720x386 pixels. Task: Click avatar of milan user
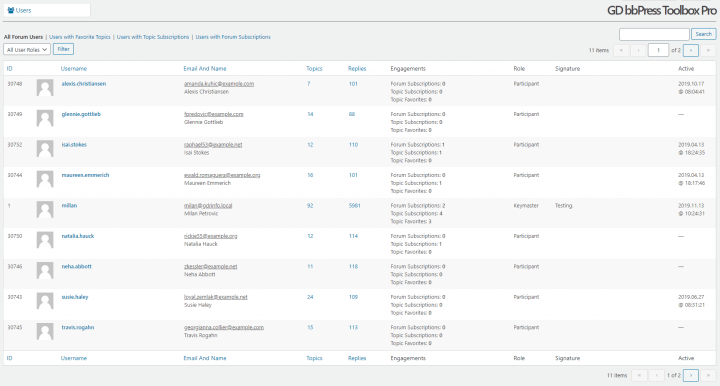click(x=45, y=209)
